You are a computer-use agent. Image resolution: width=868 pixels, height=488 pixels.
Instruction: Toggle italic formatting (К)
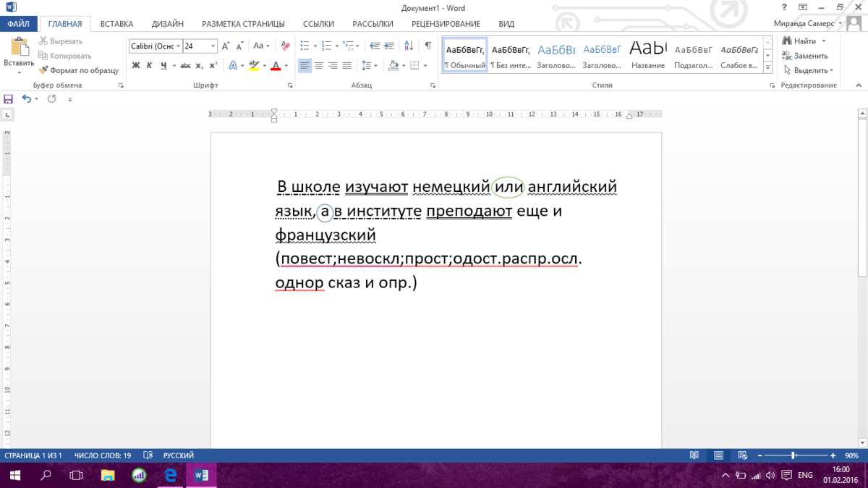click(x=150, y=66)
